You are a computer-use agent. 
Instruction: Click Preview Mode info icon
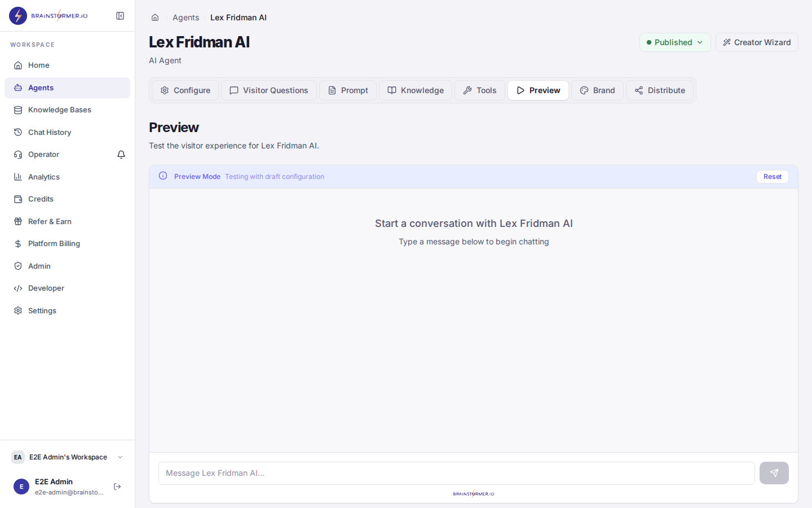point(163,176)
